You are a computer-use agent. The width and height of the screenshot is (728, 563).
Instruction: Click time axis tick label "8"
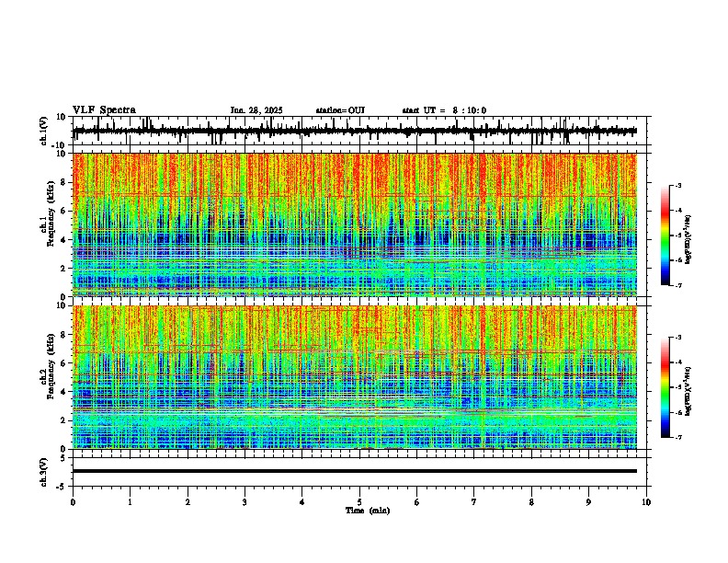tap(531, 502)
